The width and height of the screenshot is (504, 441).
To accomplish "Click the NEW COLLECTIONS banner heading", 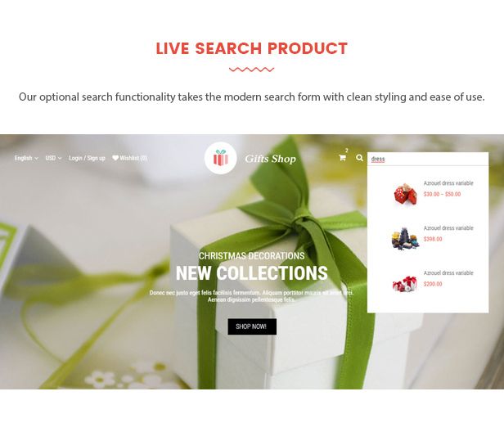I will (x=252, y=273).
